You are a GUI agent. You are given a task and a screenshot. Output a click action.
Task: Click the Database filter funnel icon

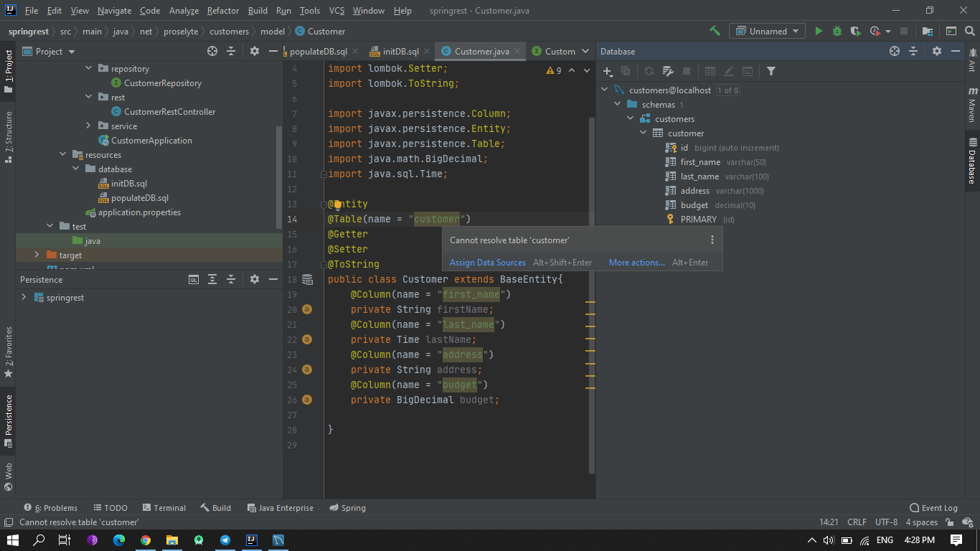pyautogui.click(x=771, y=71)
